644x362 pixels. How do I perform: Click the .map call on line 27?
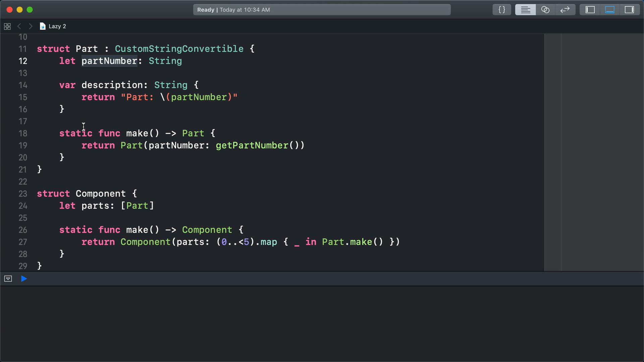click(266, 242)
